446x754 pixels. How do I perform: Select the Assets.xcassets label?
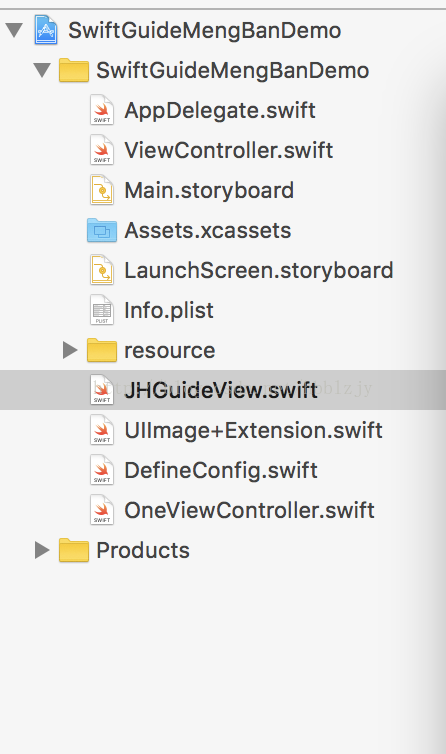tap(208, 230)
